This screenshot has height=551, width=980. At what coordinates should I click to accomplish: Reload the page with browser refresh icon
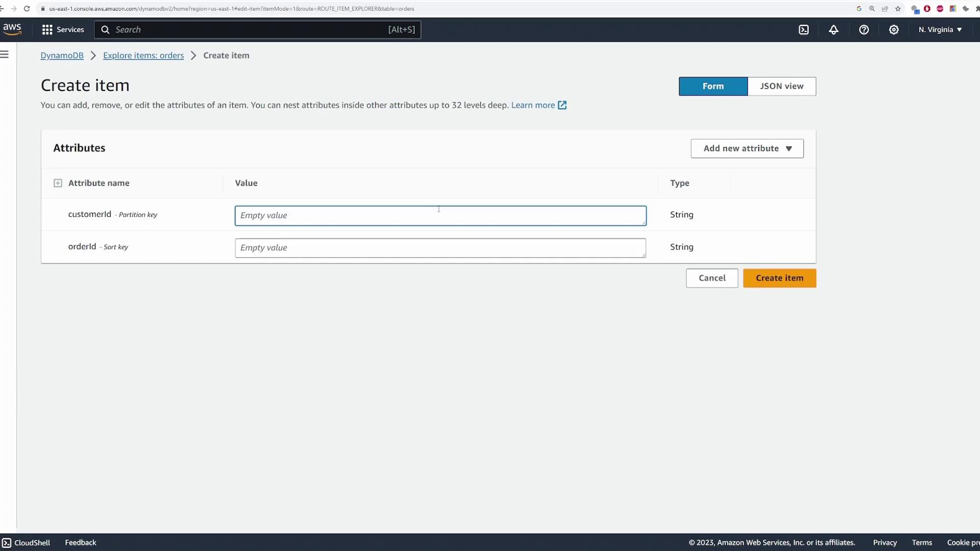[27, 9]
